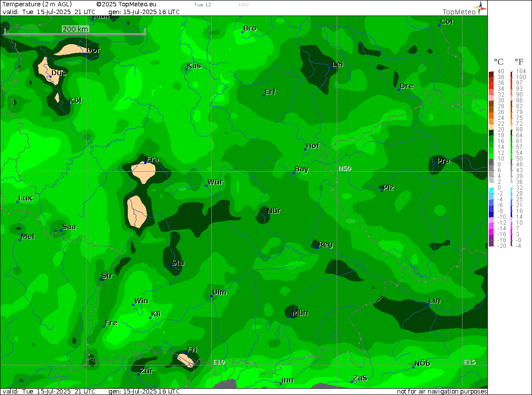The height and width of the screenshot is (395, 532).
Task: Click the ZaS city label
Action: (360, 378)
